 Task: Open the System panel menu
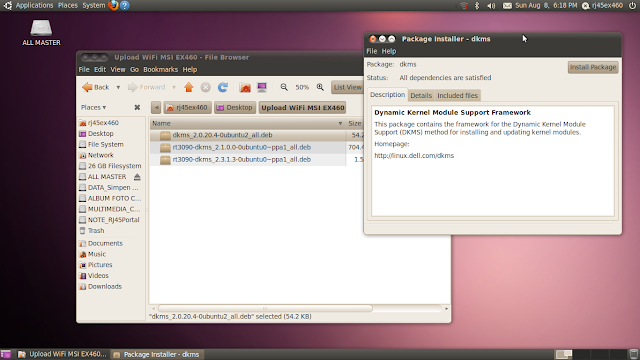[93, 5]
